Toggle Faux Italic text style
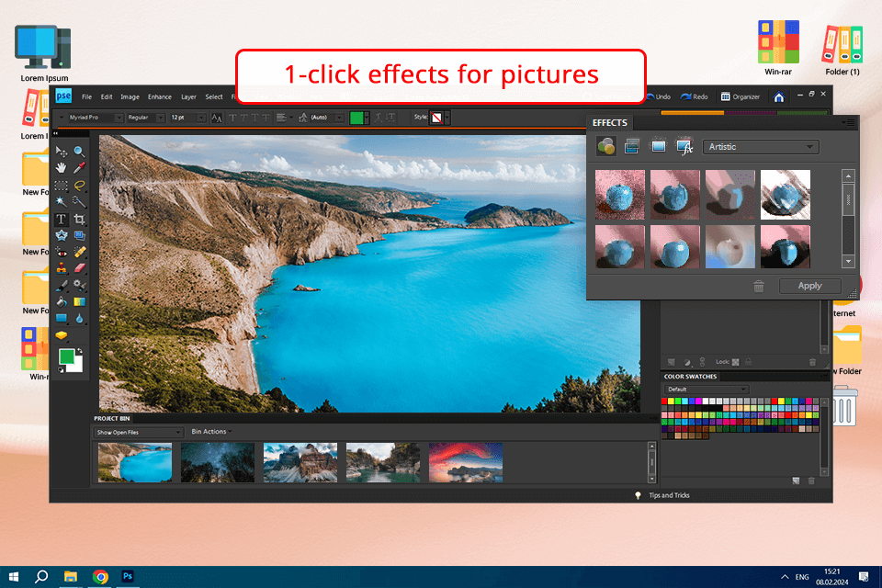 243,118
